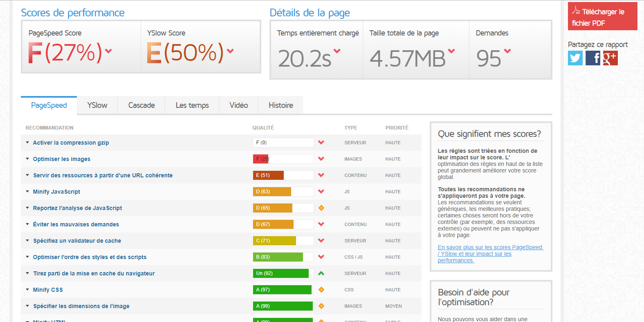The width and height of the screenshot is (644, 322).
Task: Click the QUALITÉ column header
Action: point(263,128)
